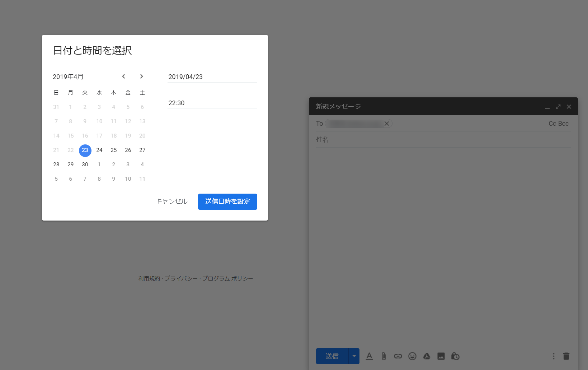Screen dimensions: 588x370
Task: Open the プライバシー link
Action: pos(181,279)
